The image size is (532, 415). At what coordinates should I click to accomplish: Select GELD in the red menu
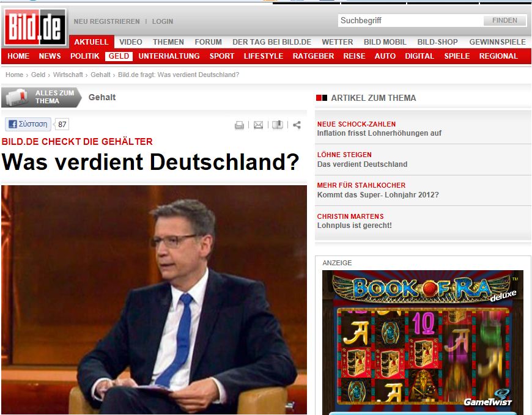pyautogui.click(x=119, y=56)
